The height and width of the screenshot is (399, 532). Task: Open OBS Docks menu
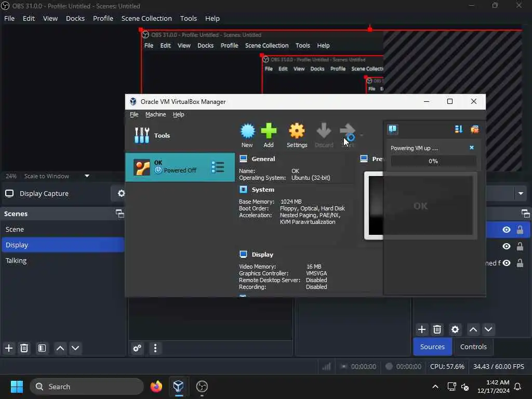(x=75, y=18)
